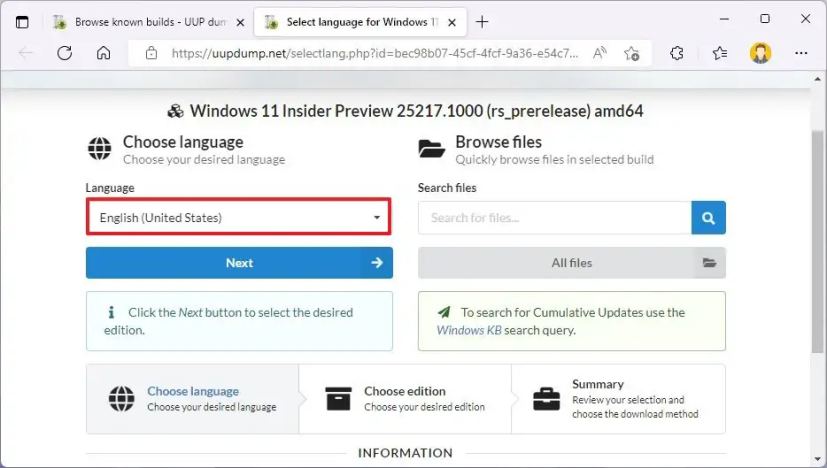Click the Windows 11 Insider Preview build title

pyautogui.click(x=417, y=111)
